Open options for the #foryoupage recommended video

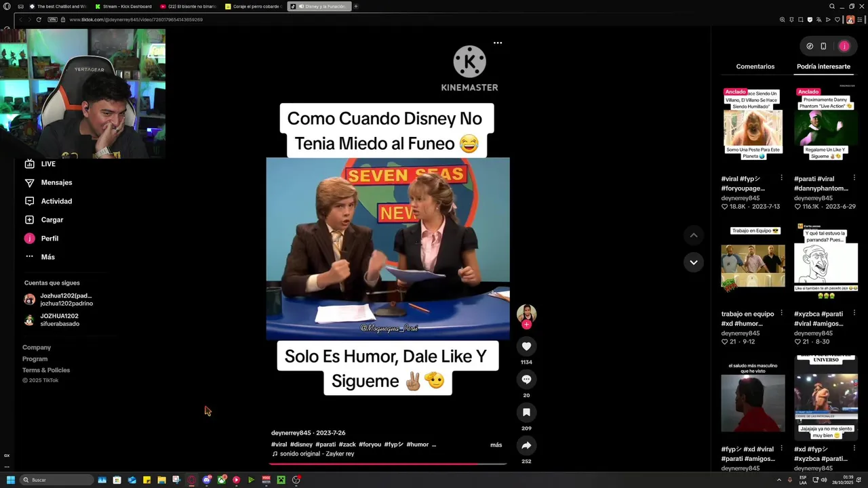click(781, 178)
